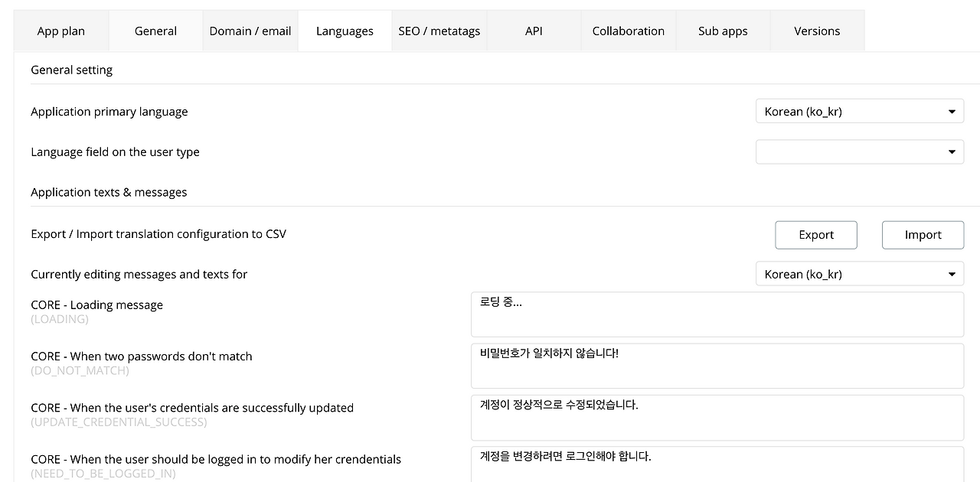Expand the Application primary language dropdown

pos(860,111)
